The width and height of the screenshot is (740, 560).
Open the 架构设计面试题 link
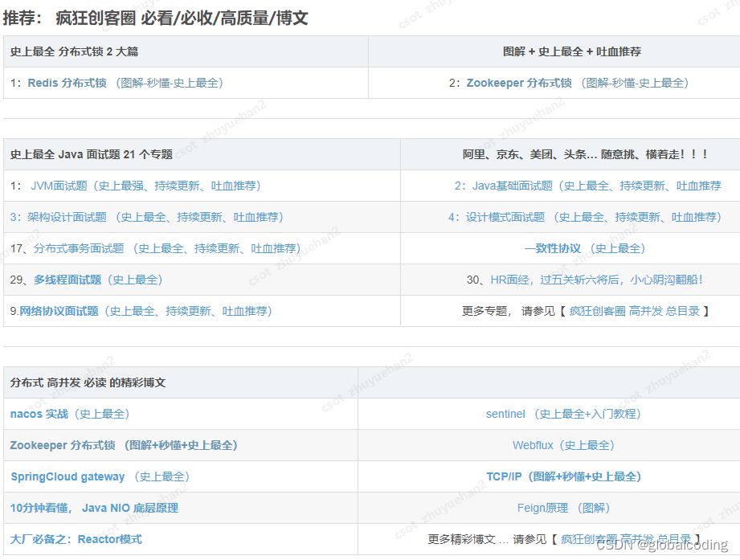[x=146, y=217]
